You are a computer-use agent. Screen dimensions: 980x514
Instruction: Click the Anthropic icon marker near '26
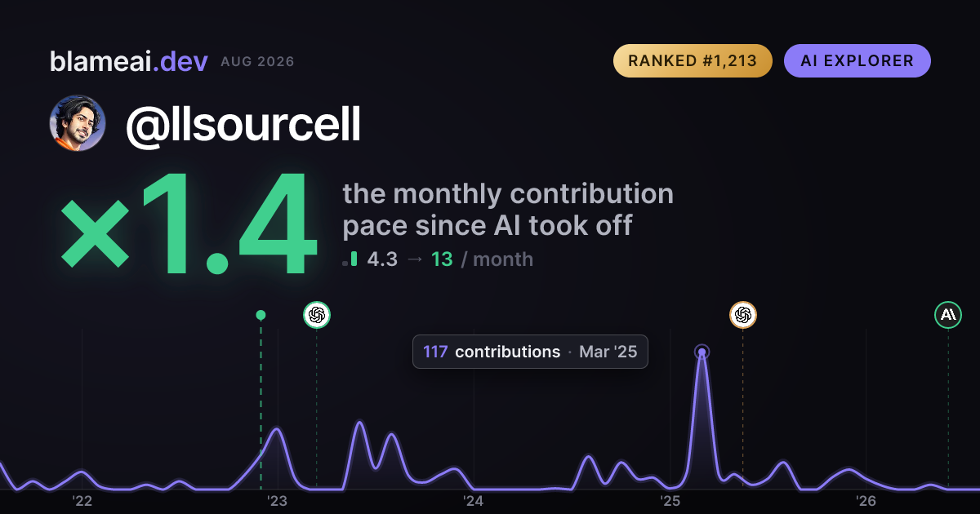point(948,314)
